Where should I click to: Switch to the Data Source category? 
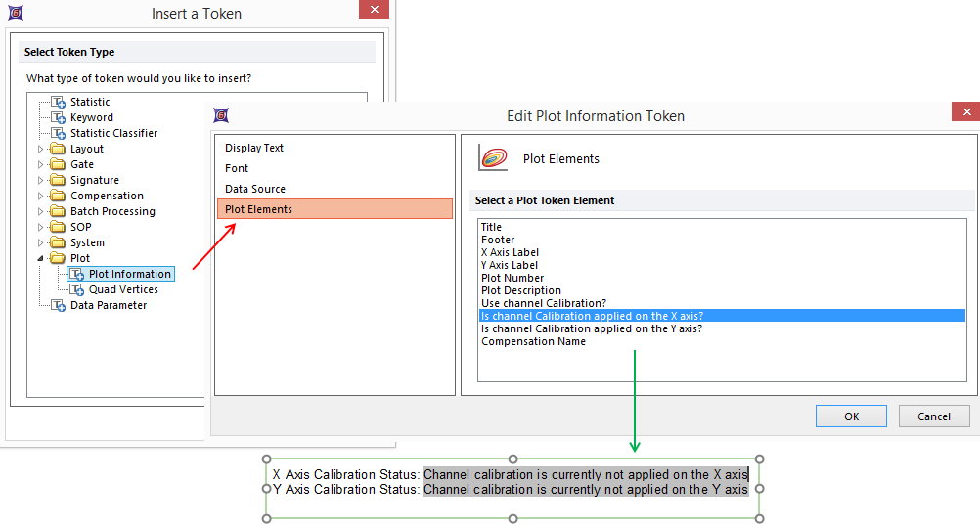[x=255, y=189]
